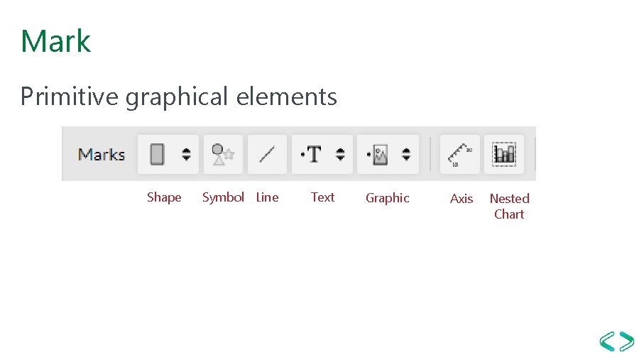Expand the Text mark options arrows

point(340,154)
